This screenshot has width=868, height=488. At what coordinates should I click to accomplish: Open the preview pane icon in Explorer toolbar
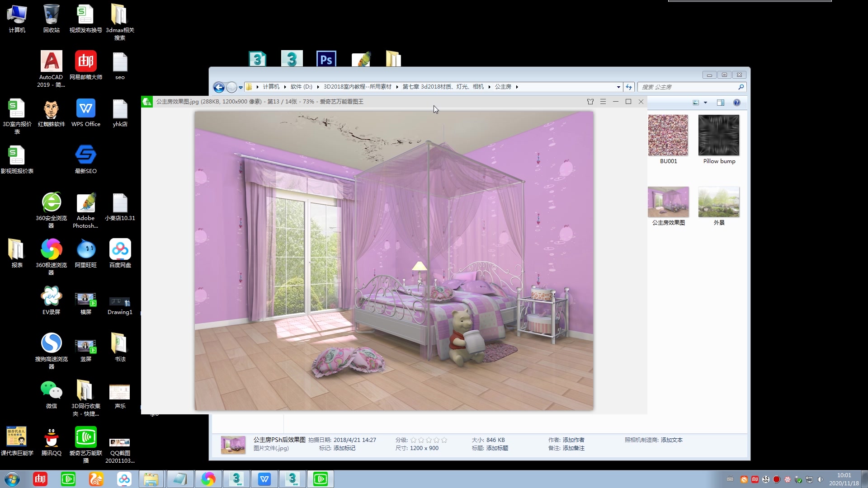pyautogui.click(x=720, y=103)
